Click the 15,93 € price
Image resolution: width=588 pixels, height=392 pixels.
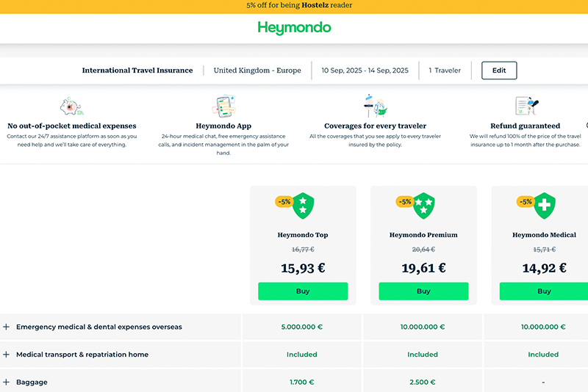(303, 268)
